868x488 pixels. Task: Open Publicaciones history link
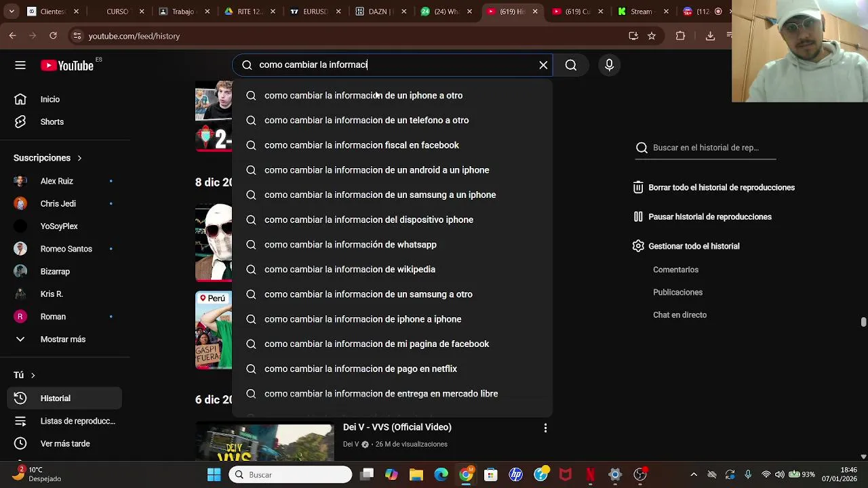coord(677,292)
